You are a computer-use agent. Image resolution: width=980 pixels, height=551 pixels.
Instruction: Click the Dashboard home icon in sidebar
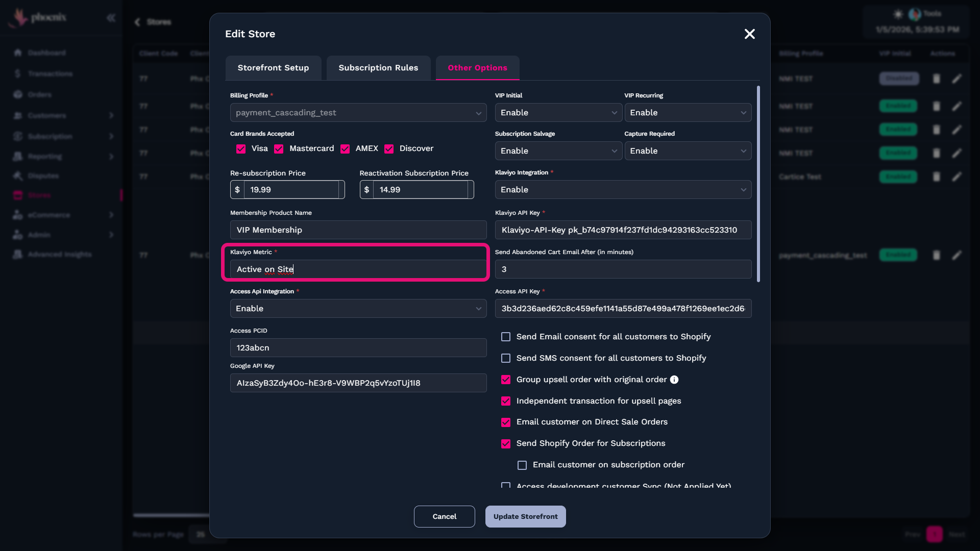tap(18, 53)
